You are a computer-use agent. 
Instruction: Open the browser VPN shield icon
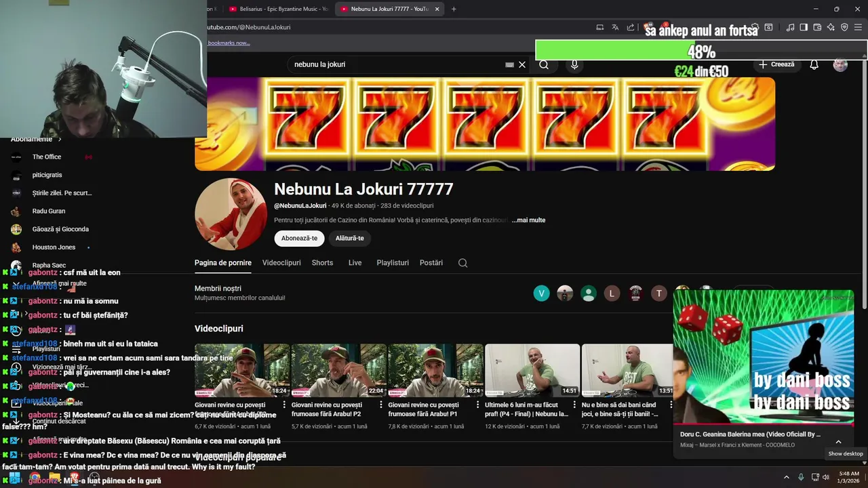[844, 27]
